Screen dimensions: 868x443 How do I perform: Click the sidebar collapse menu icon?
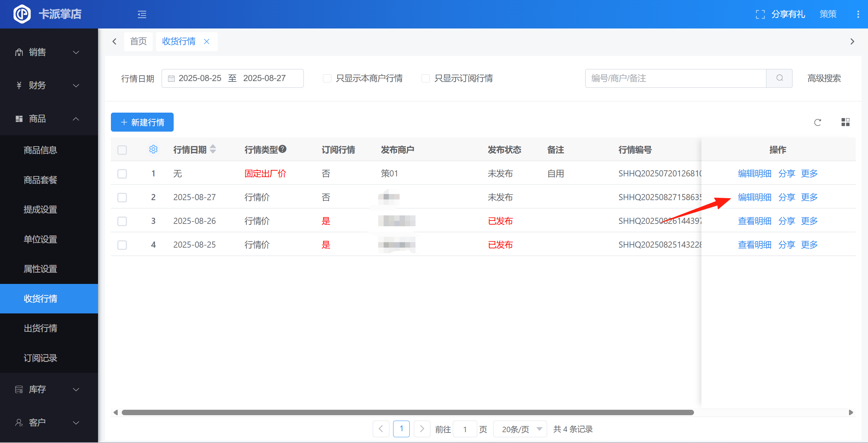click(x=142, y=14)
